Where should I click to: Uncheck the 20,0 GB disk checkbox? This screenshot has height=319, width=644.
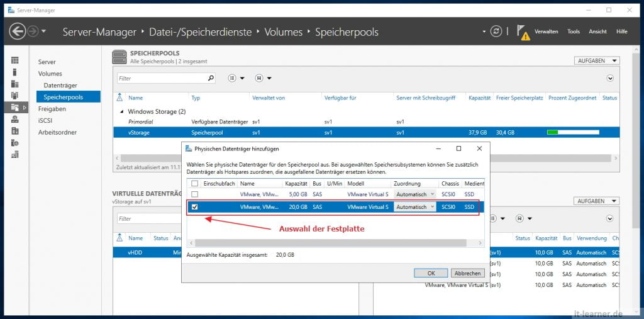pos(195,207)
